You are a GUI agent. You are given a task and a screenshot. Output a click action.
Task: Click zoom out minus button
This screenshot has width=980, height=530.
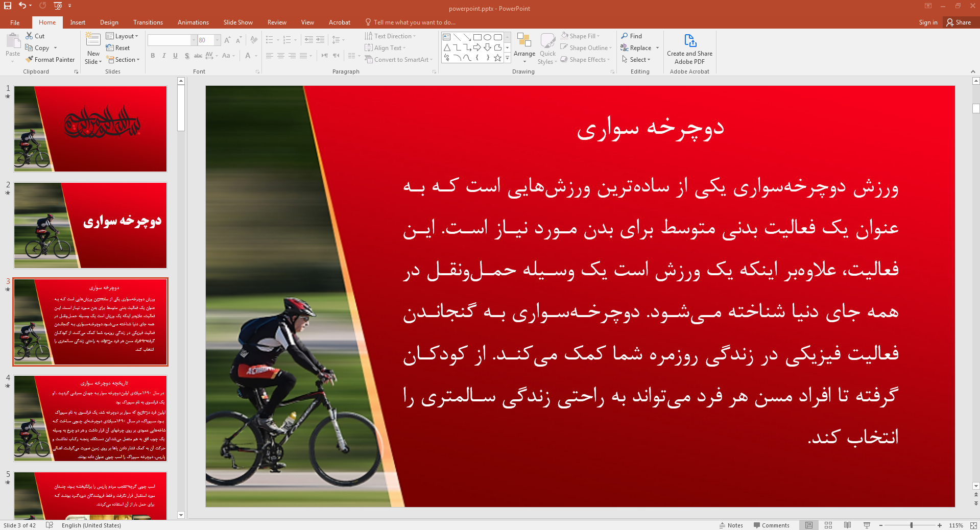pyautogui.click(x=881, y=525)
